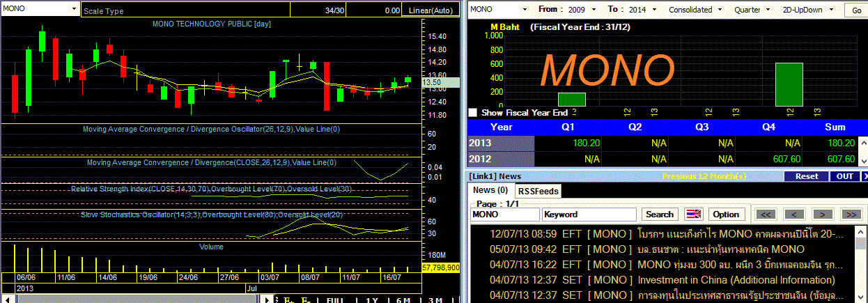Click the news symbol field containing MONO

point(504,215)
